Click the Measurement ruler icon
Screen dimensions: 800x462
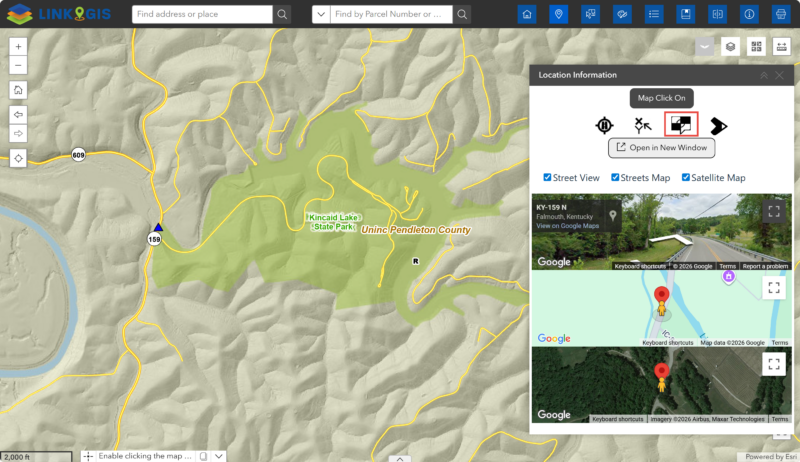[781, 46]
